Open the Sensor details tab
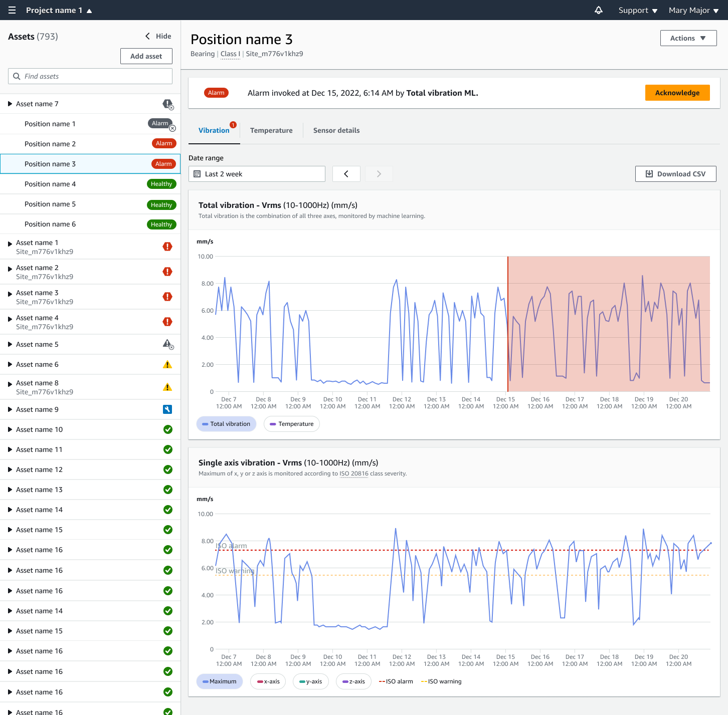 point(336,130)
